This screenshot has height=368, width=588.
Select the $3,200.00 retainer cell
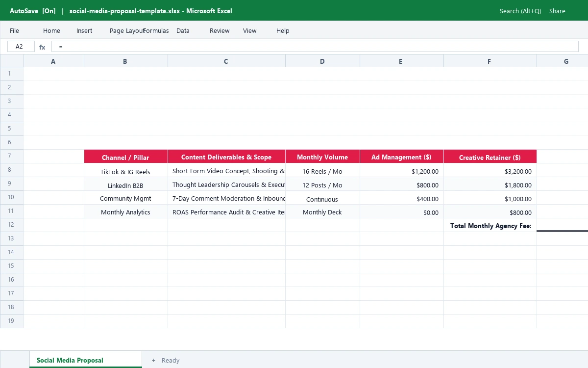490,170
